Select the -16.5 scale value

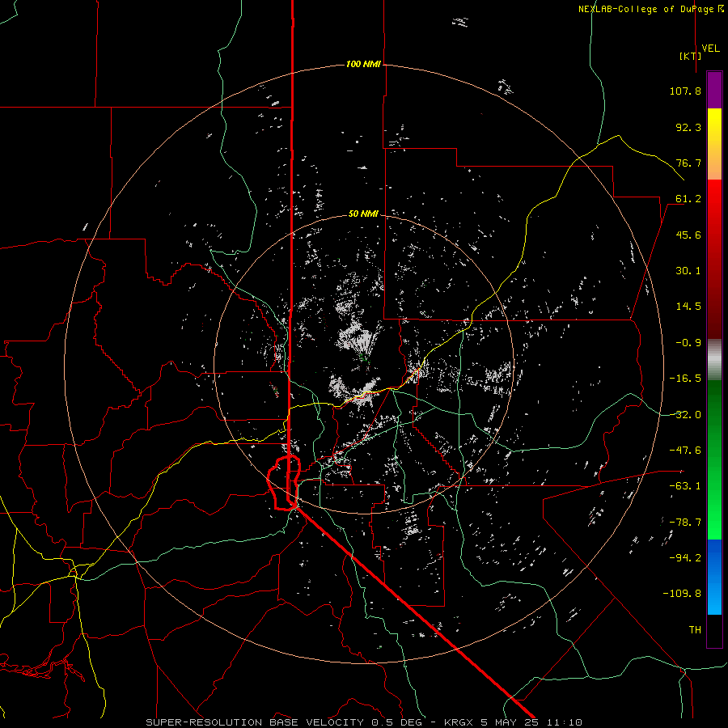tap(685, 379)
